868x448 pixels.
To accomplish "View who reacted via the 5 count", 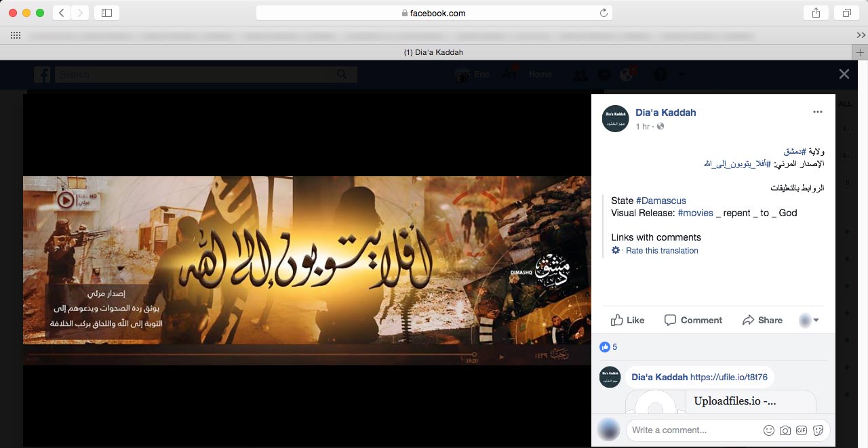I will coord(614,347).
